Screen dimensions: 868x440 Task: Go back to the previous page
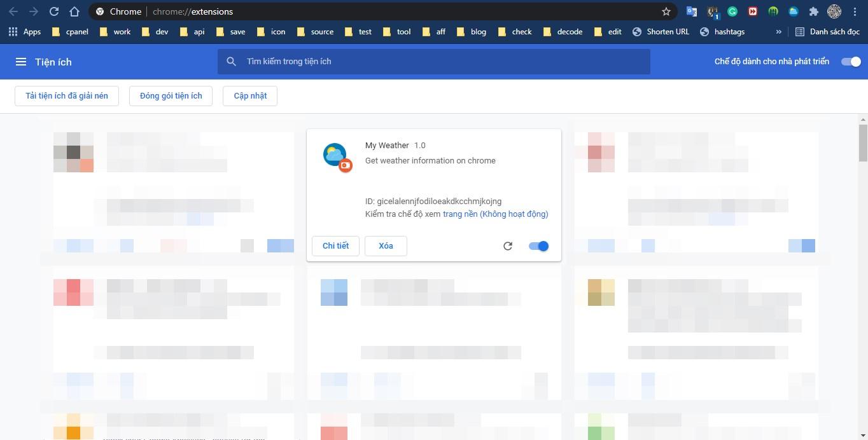point(13,11)
